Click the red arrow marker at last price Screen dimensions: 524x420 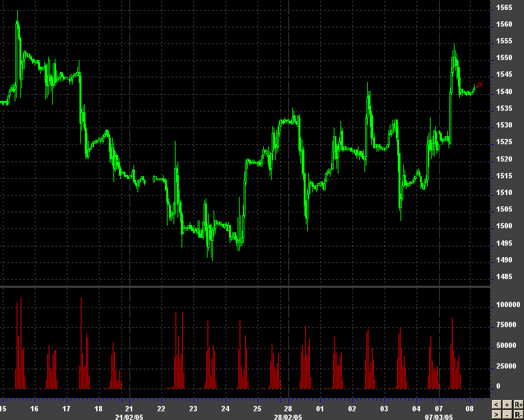pyautogui.click(x=479, y=84)
